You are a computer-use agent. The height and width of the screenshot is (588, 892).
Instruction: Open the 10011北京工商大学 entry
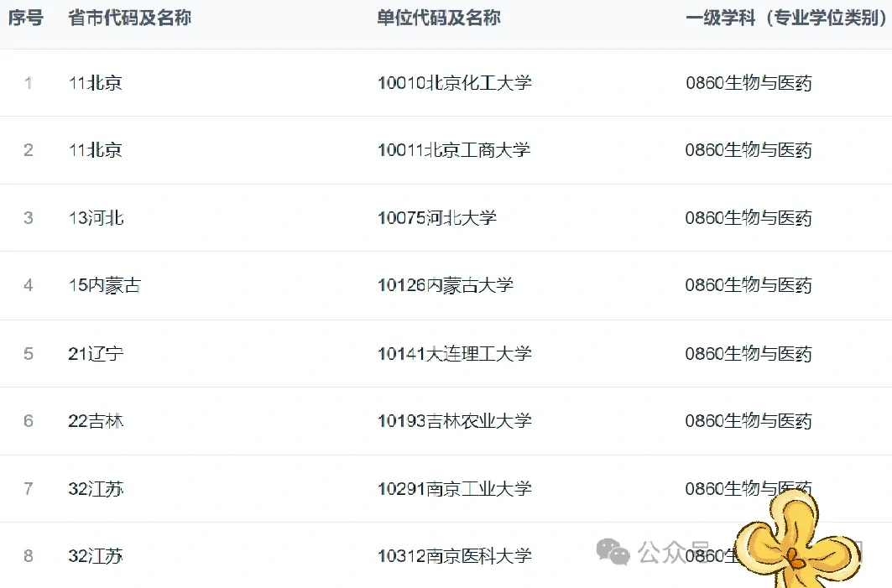(x=454, y=150)
